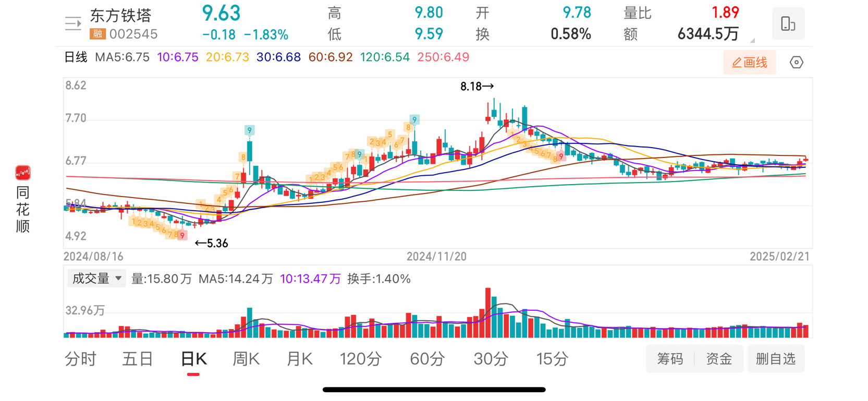This screenshot has width=868, height=401.
Task: Tap the stock name 东方铁塔
Action: (120, 16)
